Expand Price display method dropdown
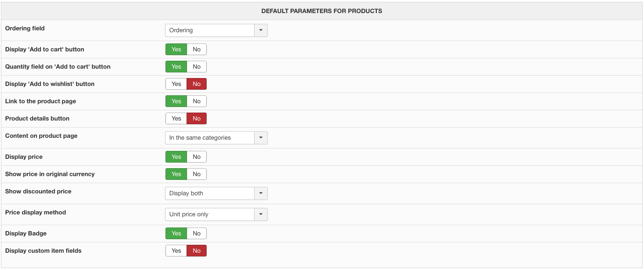644x270 pixels. point(261,214)
